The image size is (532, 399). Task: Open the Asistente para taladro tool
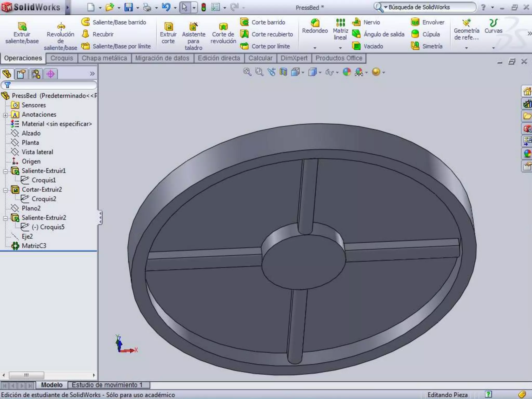tap(193, 26)
